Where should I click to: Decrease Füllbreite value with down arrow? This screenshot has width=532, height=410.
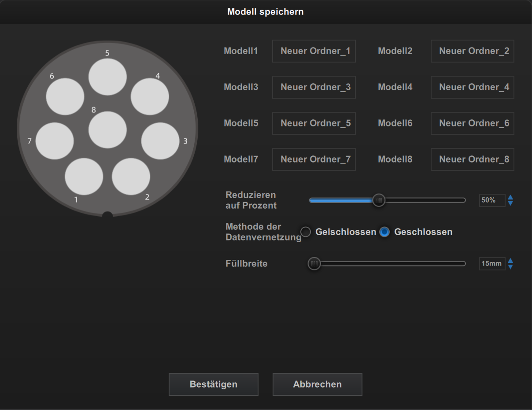510,267
